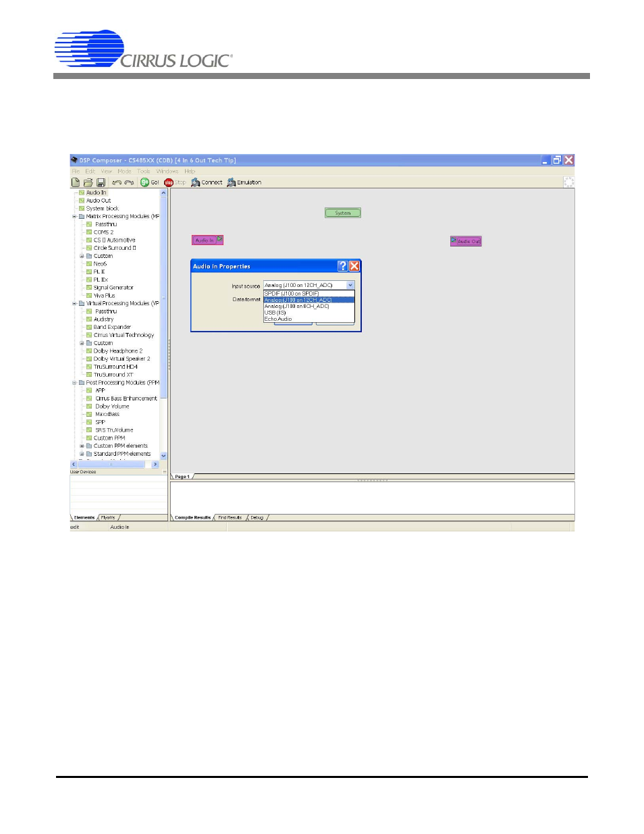Select Audio Out in the elements tree
644x834 pixels.
click(99, 201)
